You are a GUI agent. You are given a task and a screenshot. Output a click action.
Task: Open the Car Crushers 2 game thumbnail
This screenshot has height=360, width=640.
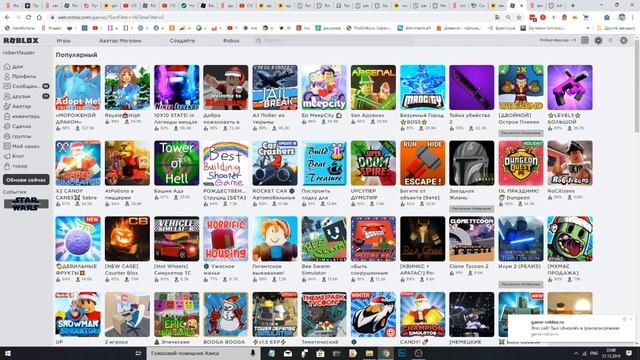(x=275, y=163)
